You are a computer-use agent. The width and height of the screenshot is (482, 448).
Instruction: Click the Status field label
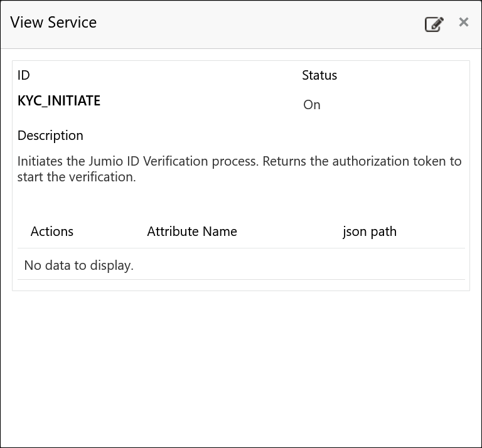[x=319, y=75]
